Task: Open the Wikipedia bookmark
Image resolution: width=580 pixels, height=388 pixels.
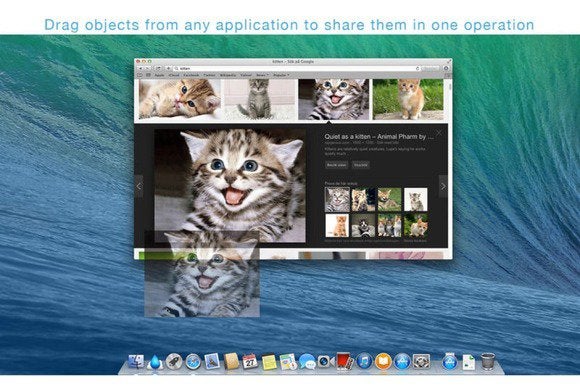Action: pyautogui.click(x=228, y=75)
